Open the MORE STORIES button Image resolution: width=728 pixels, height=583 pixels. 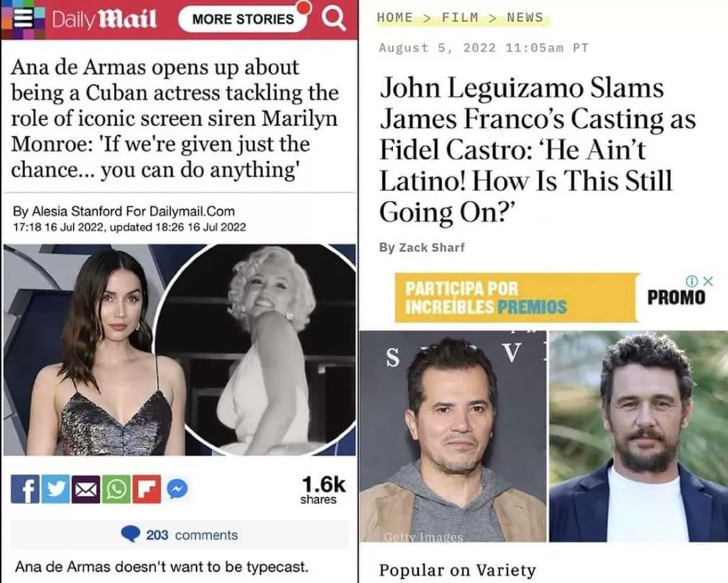(x=243, y=19)
